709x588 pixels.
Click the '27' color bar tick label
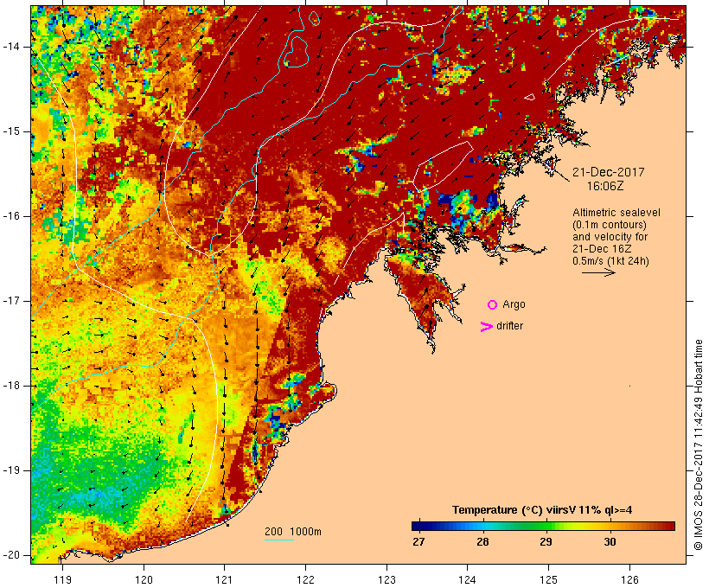click(x=418, y=542)
